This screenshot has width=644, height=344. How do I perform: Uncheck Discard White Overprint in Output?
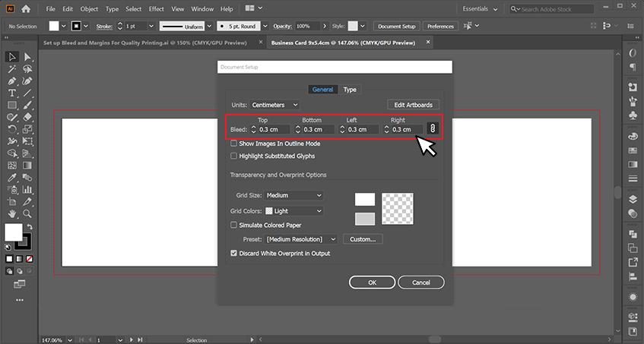pyautogui.click(x=234, y=253)
